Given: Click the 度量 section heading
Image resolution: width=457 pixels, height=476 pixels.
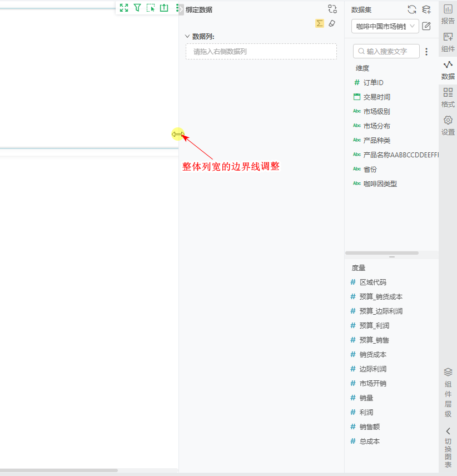Looking at the screenshot, I should (359, 268).
